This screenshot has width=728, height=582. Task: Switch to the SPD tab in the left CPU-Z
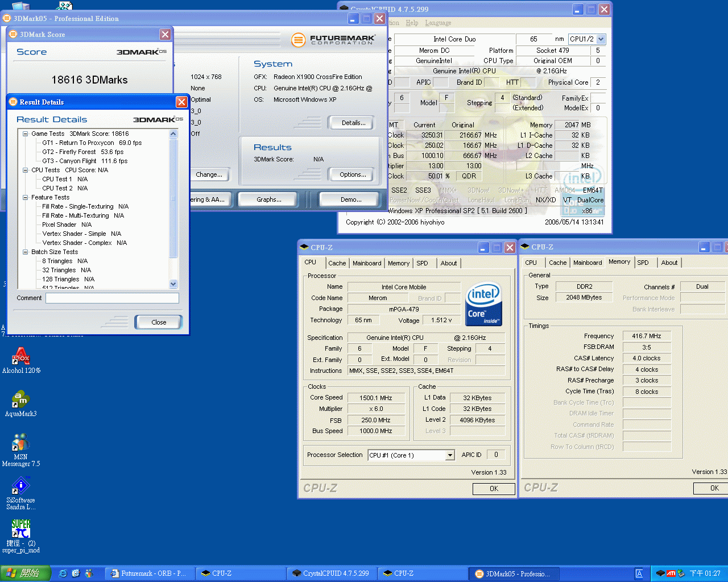(x=422, y=263)
